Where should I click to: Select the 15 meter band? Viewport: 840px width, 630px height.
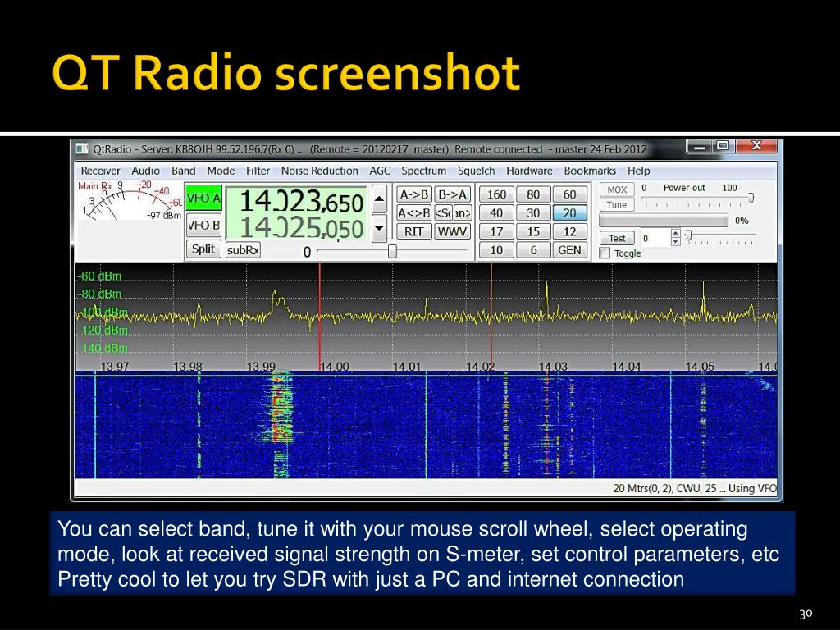click(533, 232)
